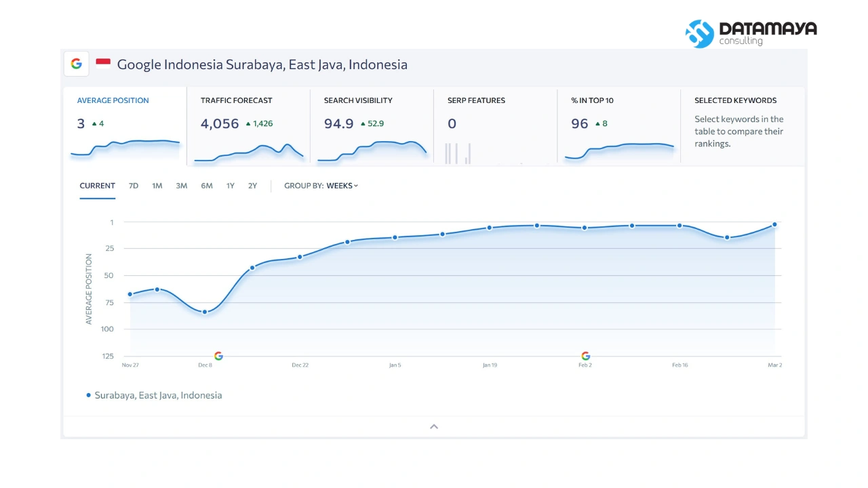Click the Indonesia flag icon
868x488 pixels.
(103, 64)
